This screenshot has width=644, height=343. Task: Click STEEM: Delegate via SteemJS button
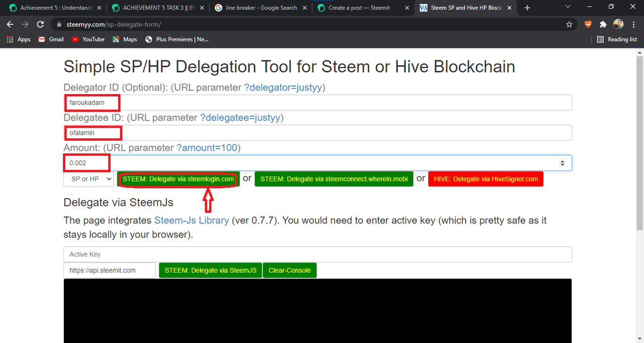210,270
